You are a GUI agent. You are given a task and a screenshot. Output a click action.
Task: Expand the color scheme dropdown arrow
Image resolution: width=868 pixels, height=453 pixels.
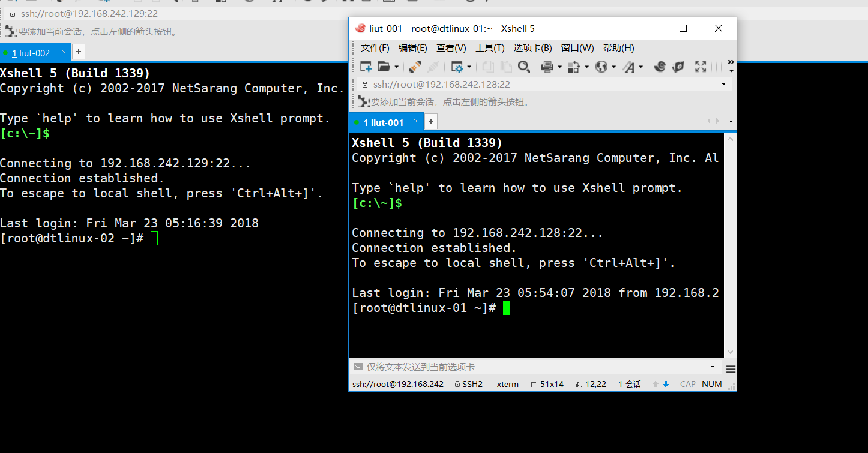(x=586, y=67)
